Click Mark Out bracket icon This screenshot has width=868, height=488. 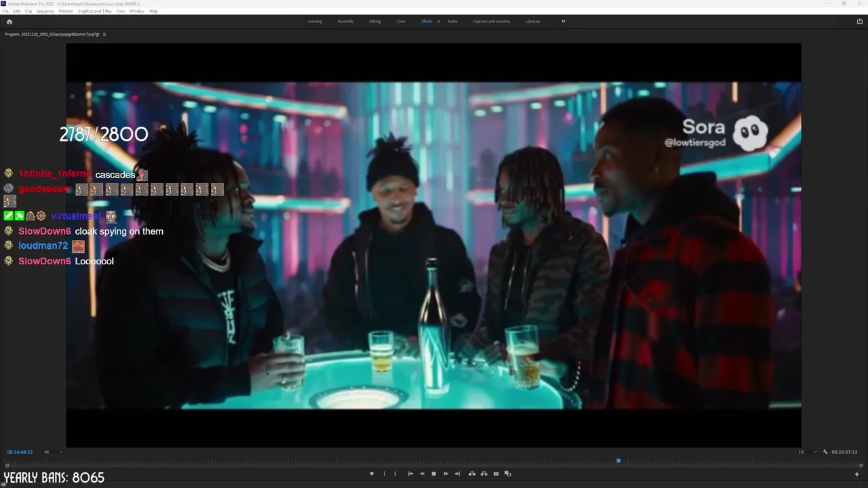(395, 474)
